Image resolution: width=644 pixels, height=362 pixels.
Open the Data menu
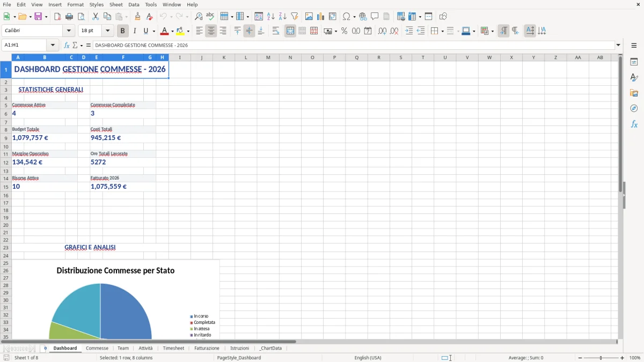[x=133, y=4]
